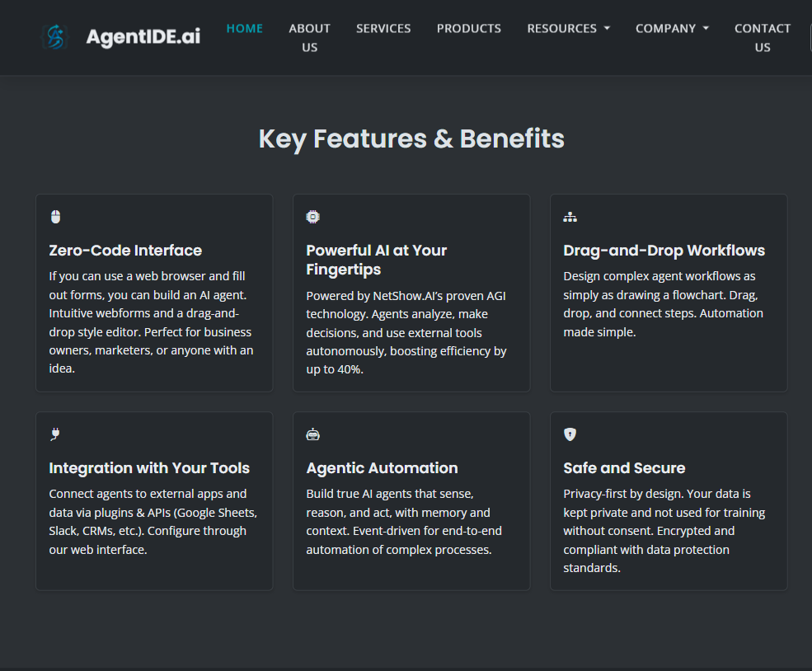Screen dimensions: 812x671
Task: Click the mouse icon above Zero-Code Interface
Action: [x=55, y=217]
